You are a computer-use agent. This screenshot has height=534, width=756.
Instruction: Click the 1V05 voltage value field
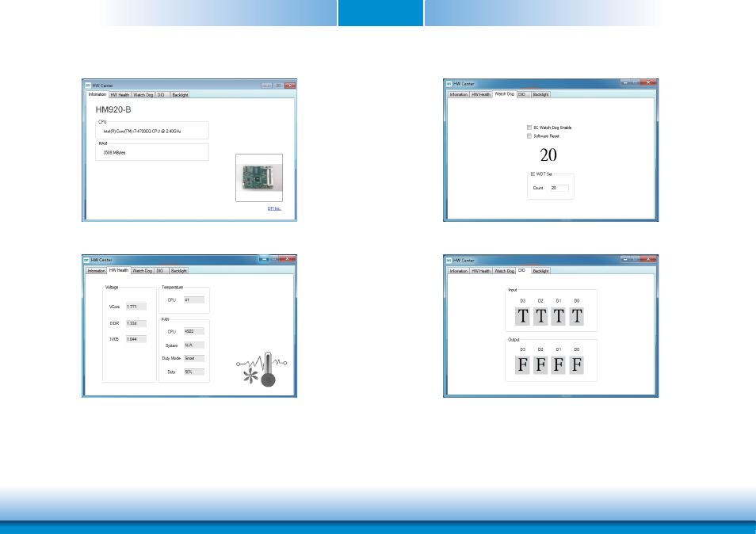point(136,339)
